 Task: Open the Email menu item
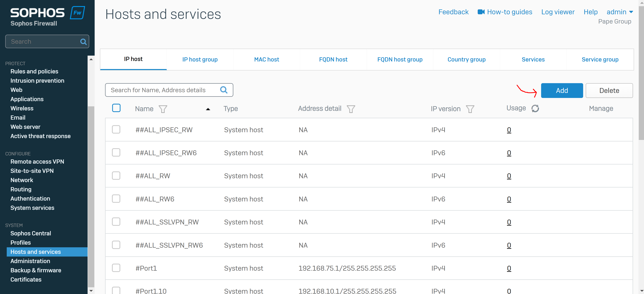[18, 118]
